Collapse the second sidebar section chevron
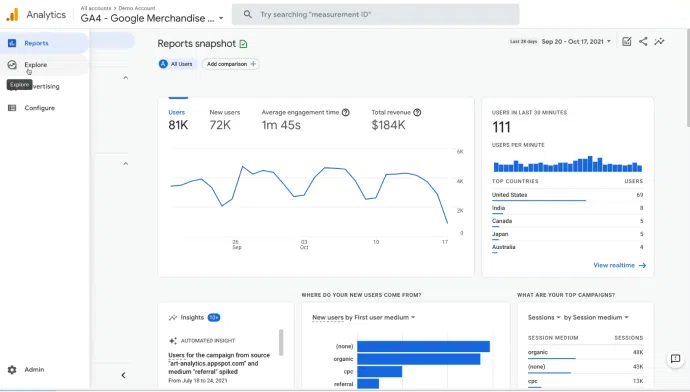This screenshot has height=392, width=690. pyautogui.click(x=125, y=164)
